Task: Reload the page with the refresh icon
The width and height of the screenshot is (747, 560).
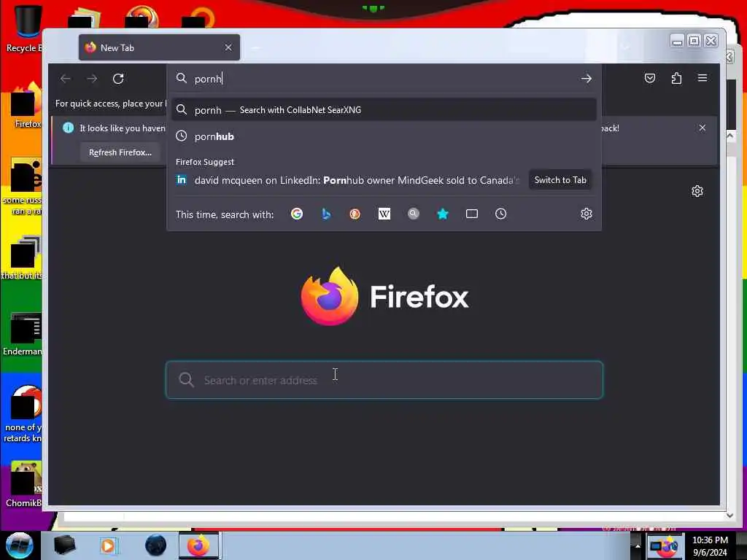Action: [x=118, y=79]
